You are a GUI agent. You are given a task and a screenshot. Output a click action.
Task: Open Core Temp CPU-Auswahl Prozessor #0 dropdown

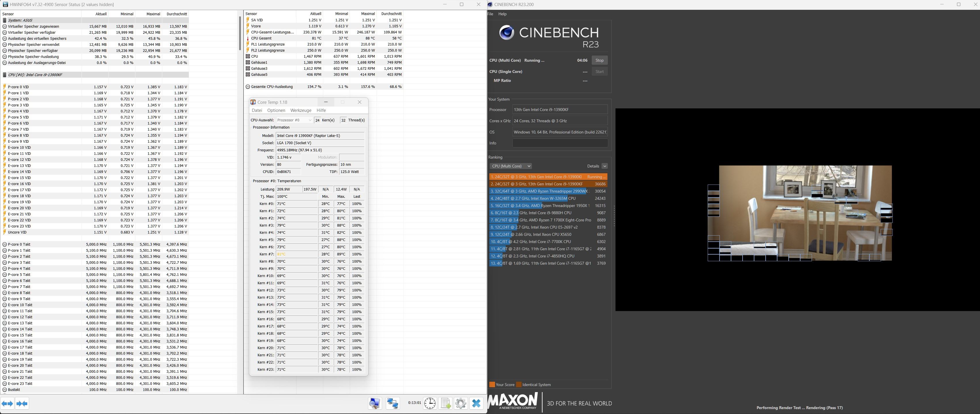coord(294,120)
